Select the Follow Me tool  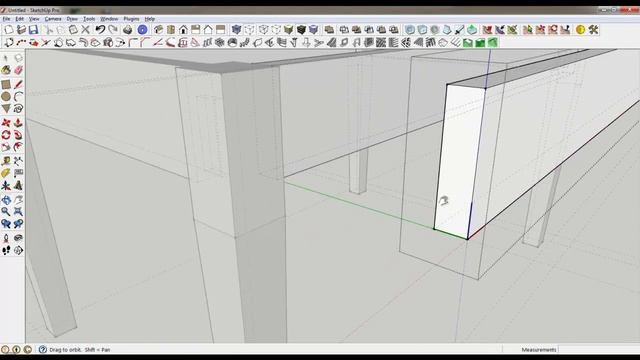(x=18, y=135)
